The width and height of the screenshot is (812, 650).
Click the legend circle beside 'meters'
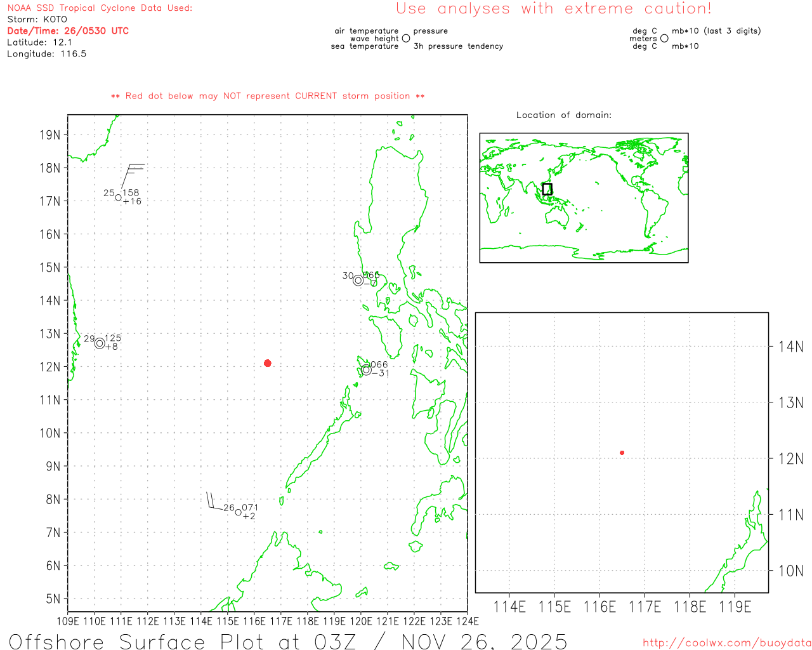pyautogui.click(x=664, y=39)
